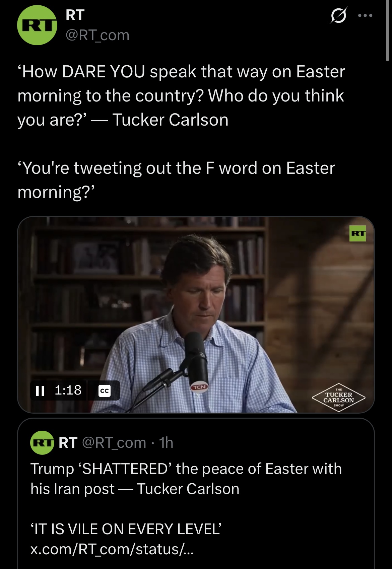392x569 pixels.
Task: Open the @RT_com handle at top
Action: coord(97,35)
